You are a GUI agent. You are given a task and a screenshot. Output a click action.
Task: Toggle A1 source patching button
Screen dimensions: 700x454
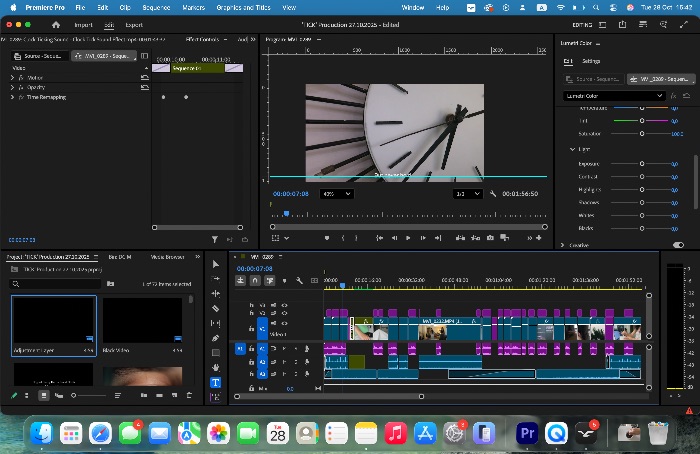(x=240, y=349)
